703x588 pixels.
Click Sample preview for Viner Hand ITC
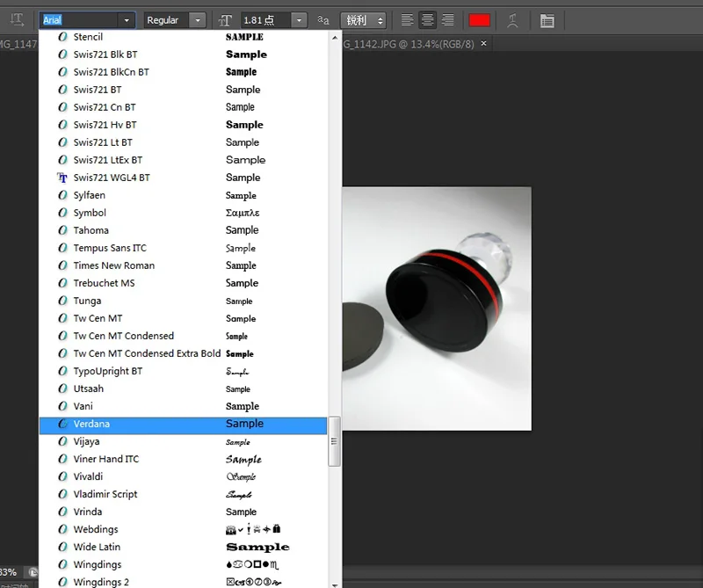[x=243, y=460]
